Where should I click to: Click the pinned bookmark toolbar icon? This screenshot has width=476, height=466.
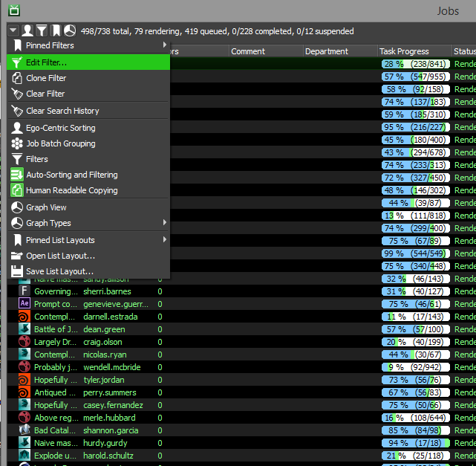(56, 30)
